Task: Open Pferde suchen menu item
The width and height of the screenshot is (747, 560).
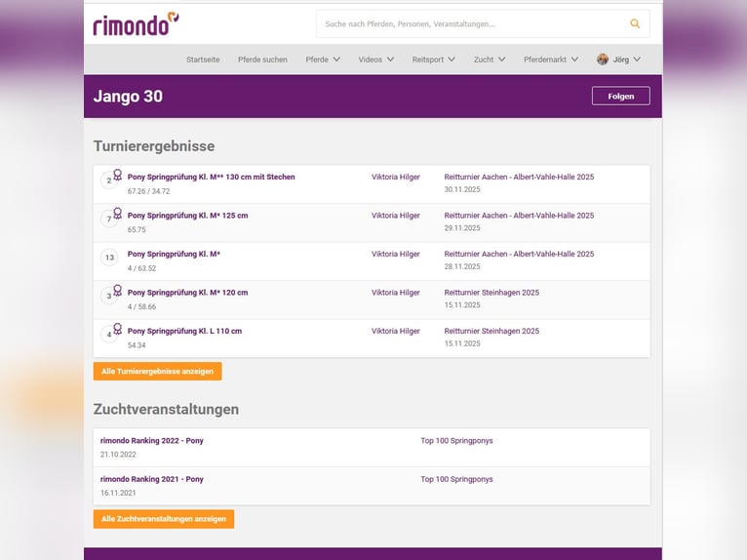Action: (262, 60)
